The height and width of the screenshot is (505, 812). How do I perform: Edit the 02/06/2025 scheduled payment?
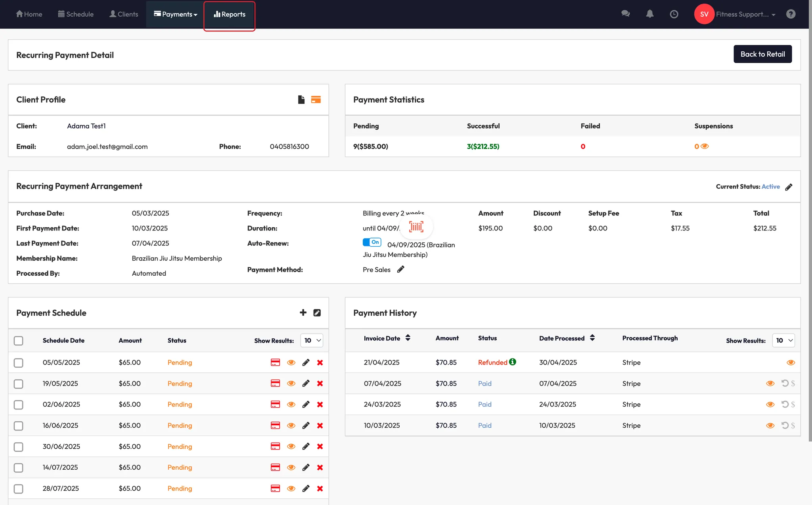306,405
